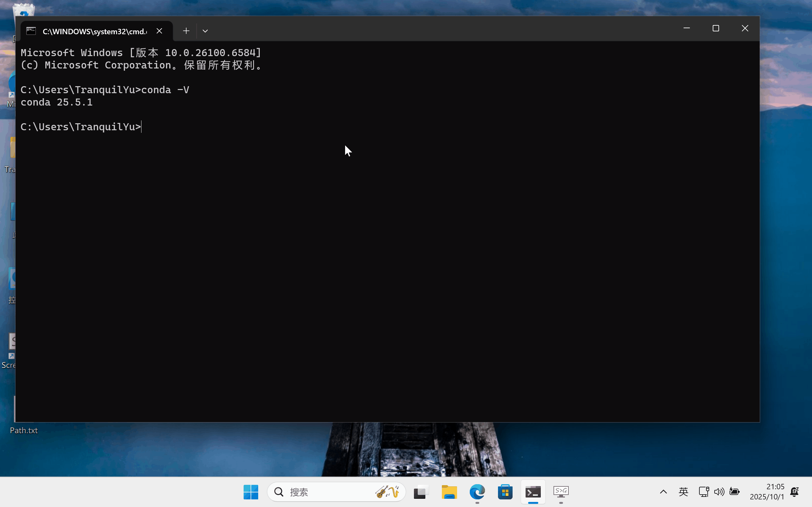Open volume control from system tray

coord(719,492)
